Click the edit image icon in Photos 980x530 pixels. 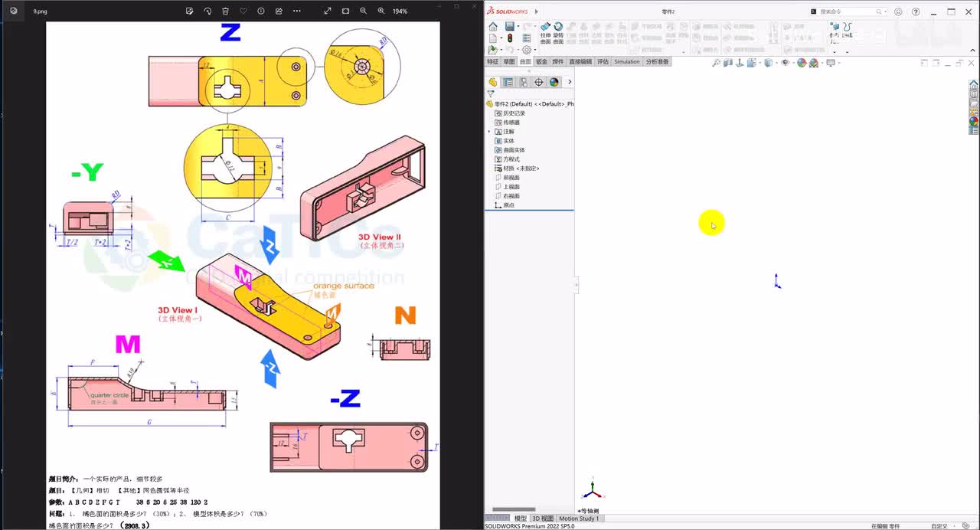190,11
